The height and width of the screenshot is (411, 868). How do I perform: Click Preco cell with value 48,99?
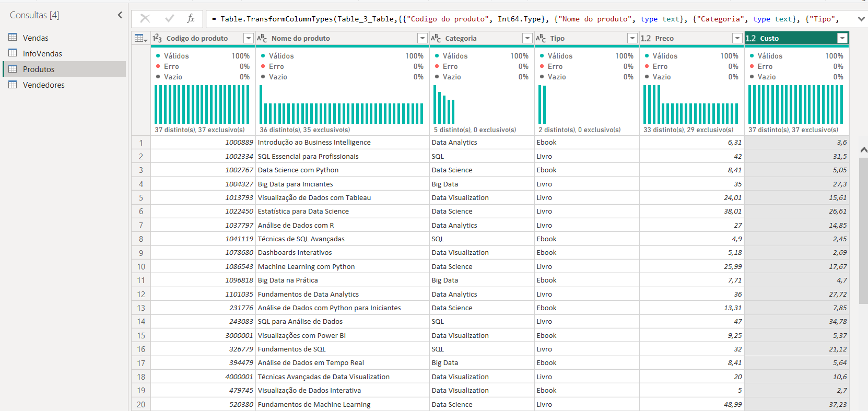(x=691, y=404)
